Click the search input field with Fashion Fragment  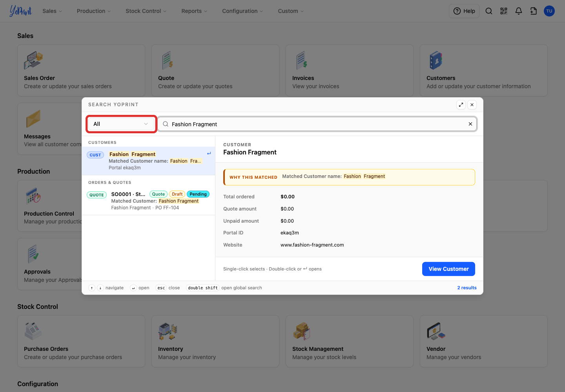(x=317, y=124)
